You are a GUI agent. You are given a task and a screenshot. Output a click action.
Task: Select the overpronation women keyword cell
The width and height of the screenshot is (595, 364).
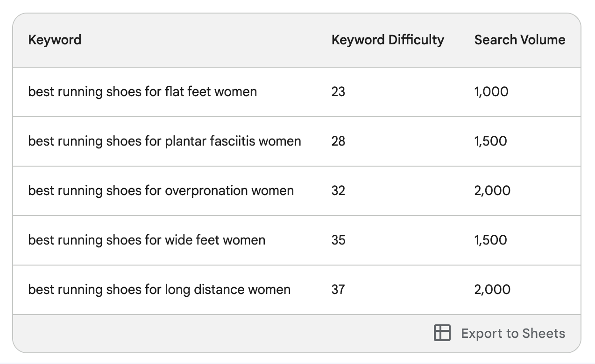161,190
